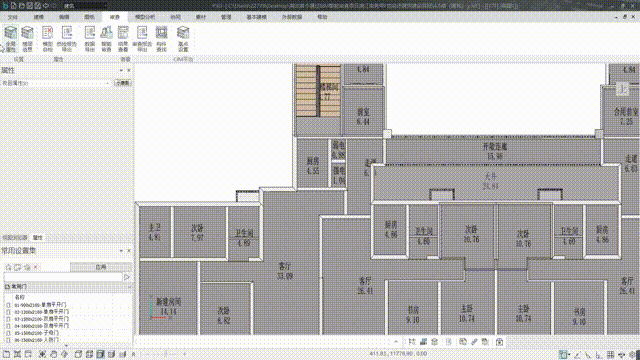Click the search field in 常用设置集 panel
Viewport: 640px width, 360px height.
pos(63,278)
